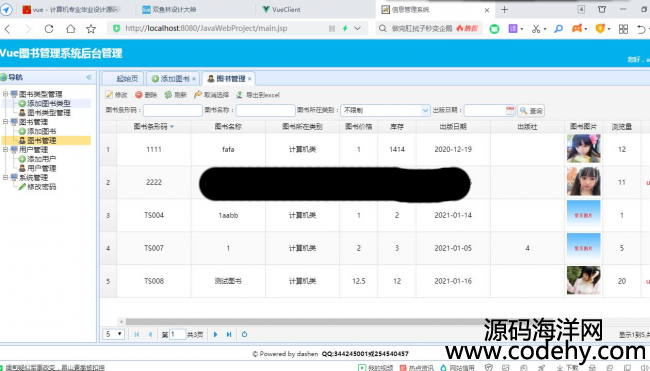Click the 图书条形码 input field
The width and height of the screenshot is (650, 371).
[x=172, y=110]
